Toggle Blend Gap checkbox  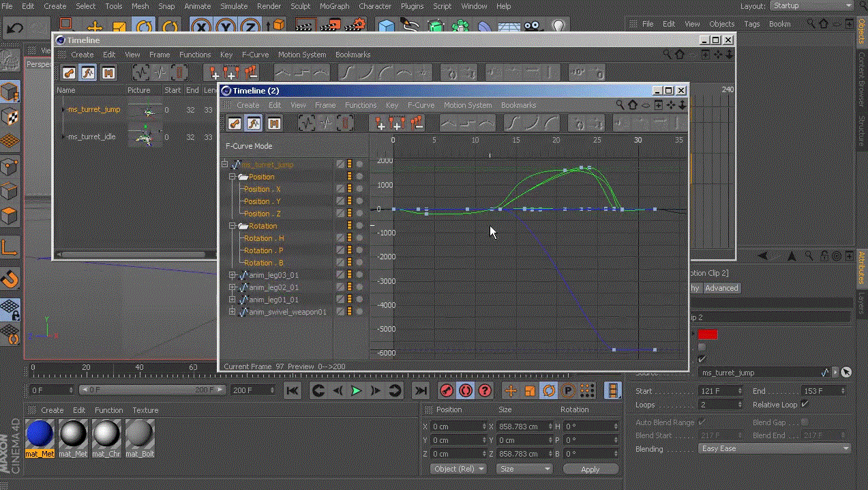pyautogui.click(x=805, y=422)
